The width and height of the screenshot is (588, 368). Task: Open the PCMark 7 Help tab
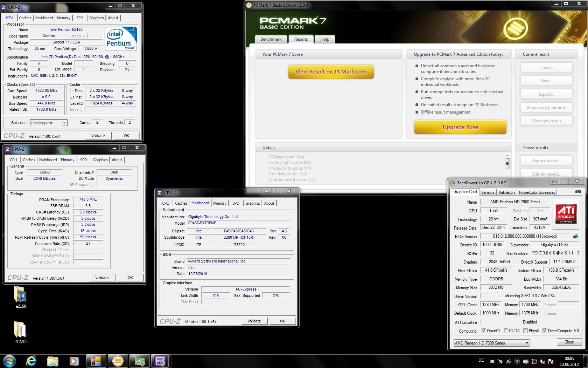pos(325,39)
